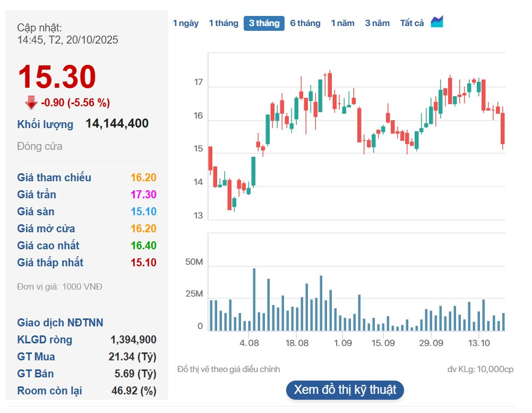Click the Giao dịch NĐTNN heading
The height and width of the screenshot is (413, 532).
[x=60, y=323]
